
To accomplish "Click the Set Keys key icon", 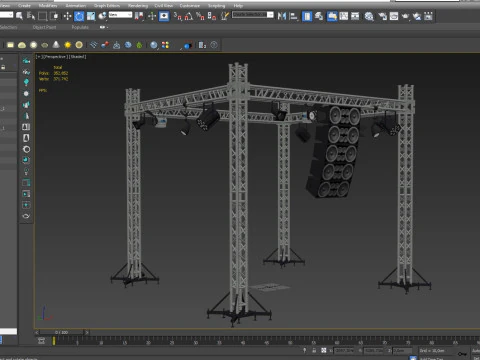I will click(462, 354).
